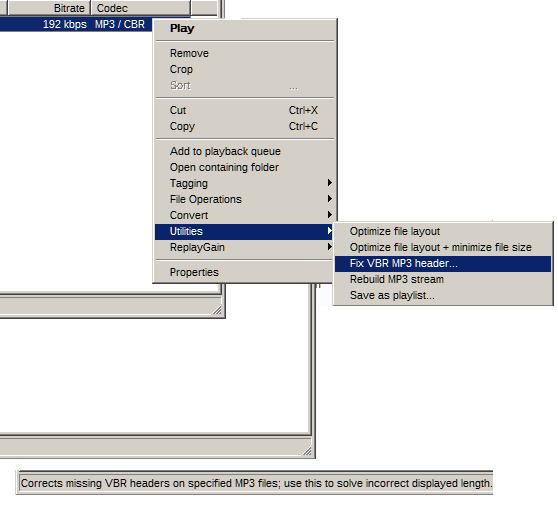Click Fix VBR MP3 header...
This screenshot has height=506, width=558.
443,263
